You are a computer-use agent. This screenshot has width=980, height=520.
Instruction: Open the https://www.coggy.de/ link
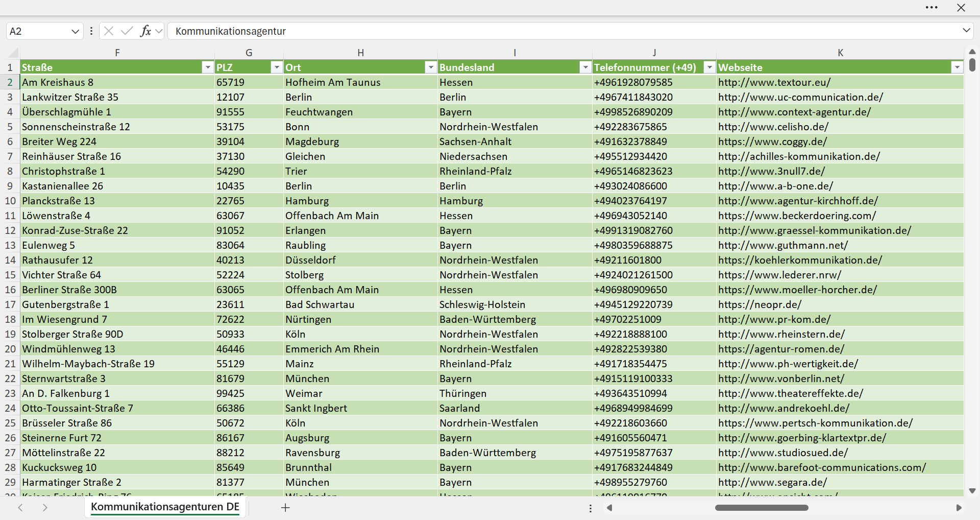[x=772, y=141]
